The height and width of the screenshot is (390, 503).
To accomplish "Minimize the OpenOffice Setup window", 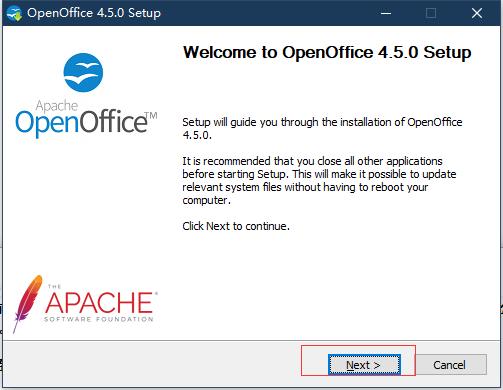I will tap(386, 13).
